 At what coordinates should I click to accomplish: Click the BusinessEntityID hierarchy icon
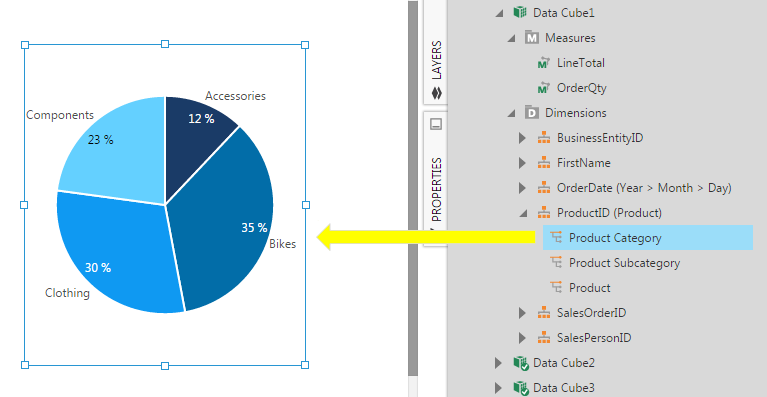(x=544, y=138)
